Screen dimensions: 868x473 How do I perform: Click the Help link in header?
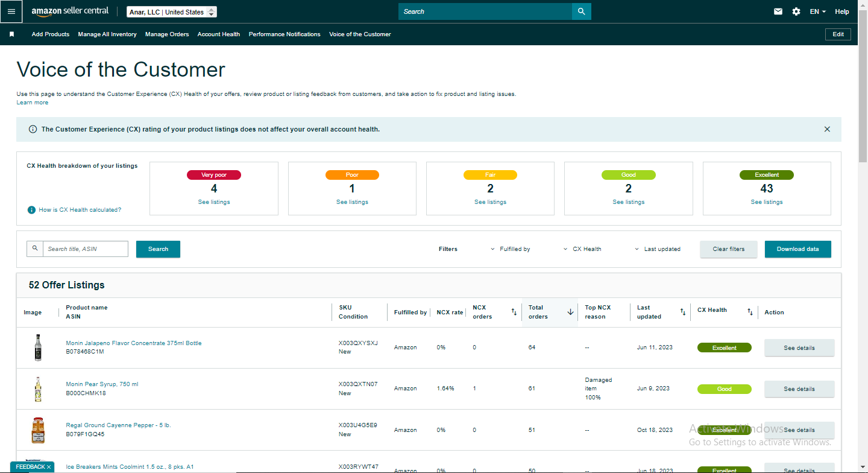842,11
